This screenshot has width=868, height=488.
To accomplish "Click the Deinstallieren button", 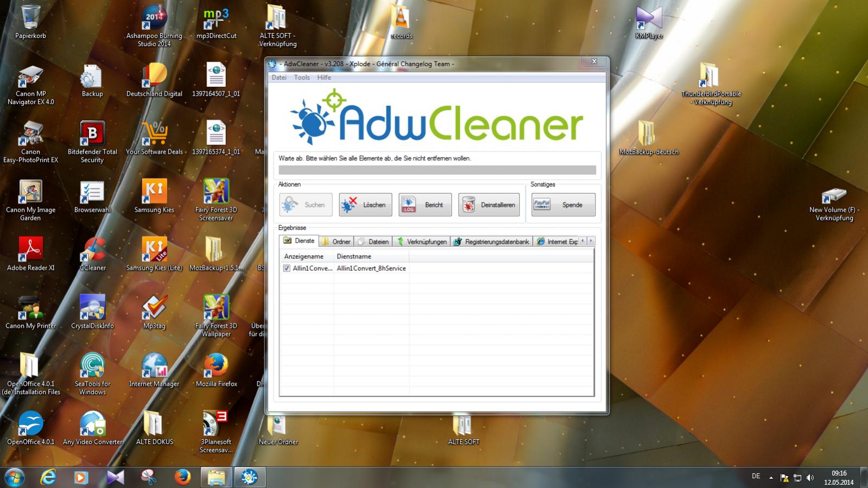I will [489, 205].
